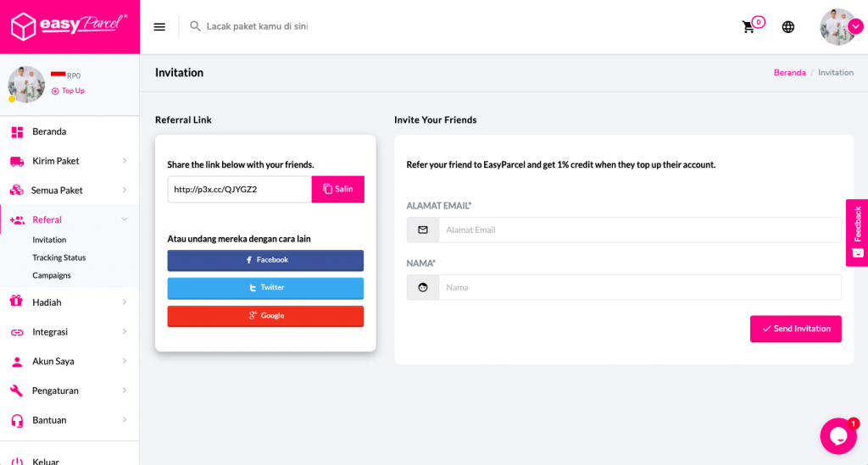Image resolution: width=868 pixels, height=465 pixels.
Task: Click the EasyParcel logo
Action: 70,26
